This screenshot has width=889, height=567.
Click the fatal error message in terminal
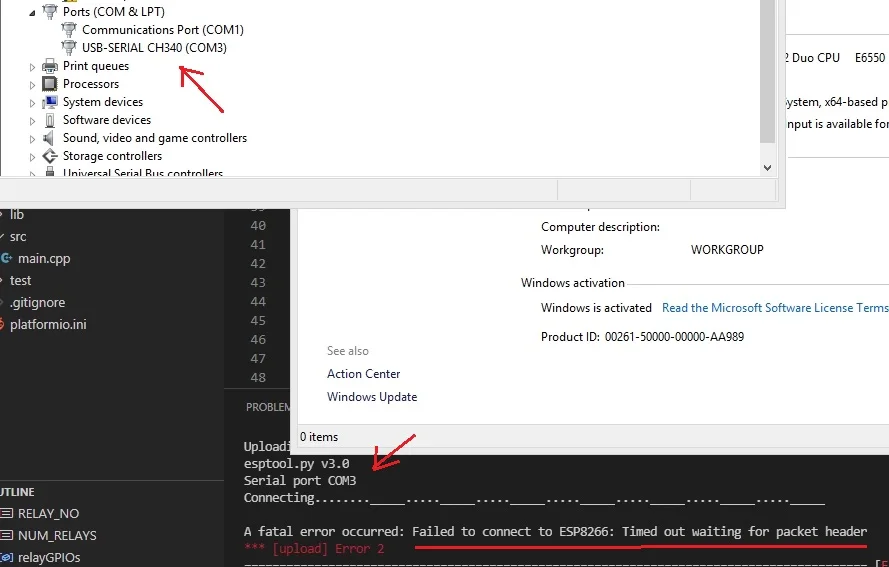pos(555,532)
